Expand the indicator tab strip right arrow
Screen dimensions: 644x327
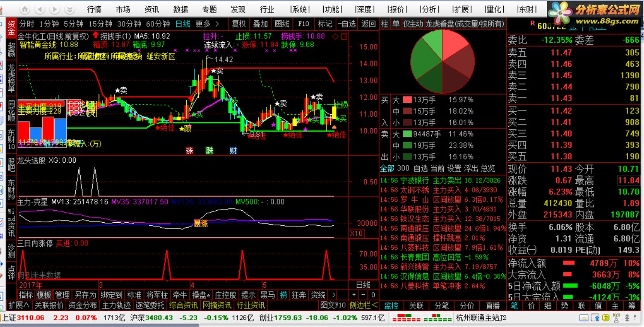click(x=334, y=295)
